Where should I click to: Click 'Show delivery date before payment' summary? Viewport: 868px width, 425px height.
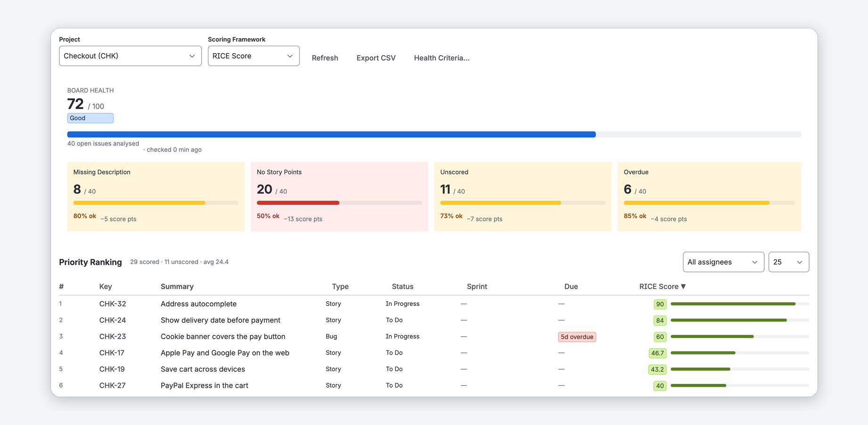click(x=220, y=320)
